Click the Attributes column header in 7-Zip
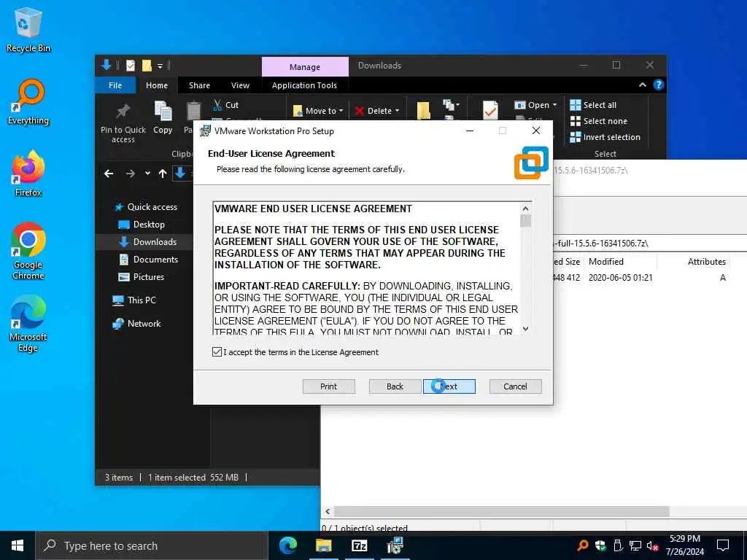The image size is (747, 560). (706, 262)
